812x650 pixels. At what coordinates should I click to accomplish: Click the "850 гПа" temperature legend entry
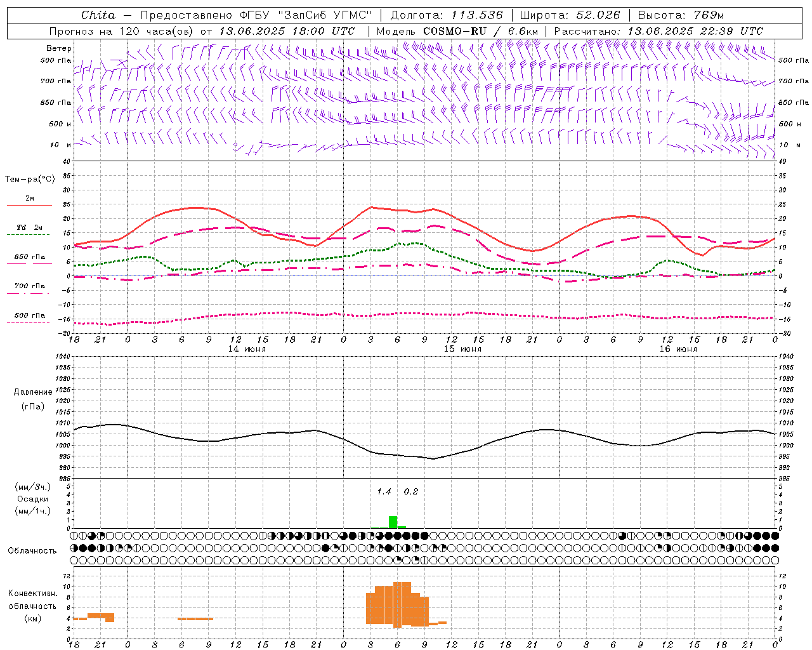pos(29,257)
